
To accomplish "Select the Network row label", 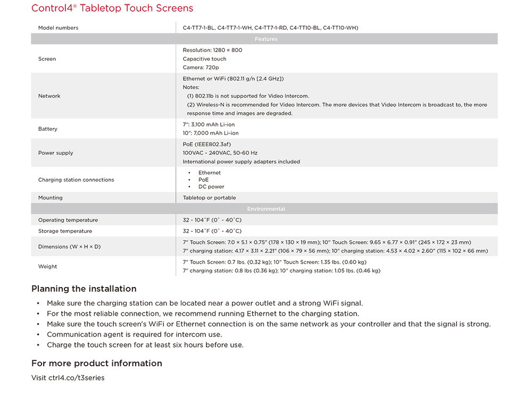I will [x=49, y=96].
